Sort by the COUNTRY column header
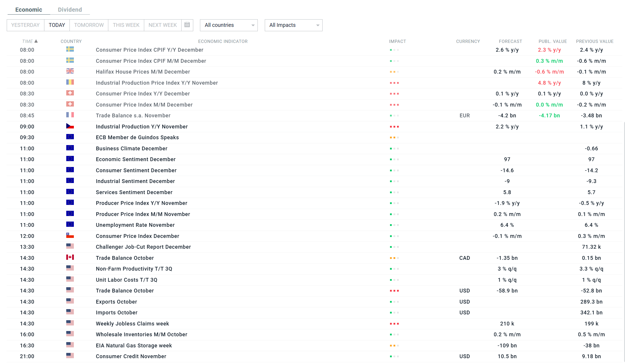 [x=71, y=41]
